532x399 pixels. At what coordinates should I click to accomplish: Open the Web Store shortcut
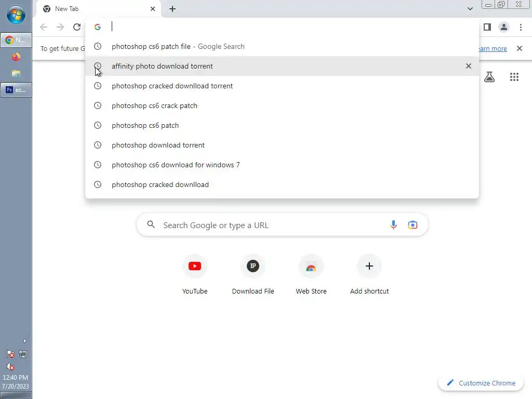[x=311, y=274]
